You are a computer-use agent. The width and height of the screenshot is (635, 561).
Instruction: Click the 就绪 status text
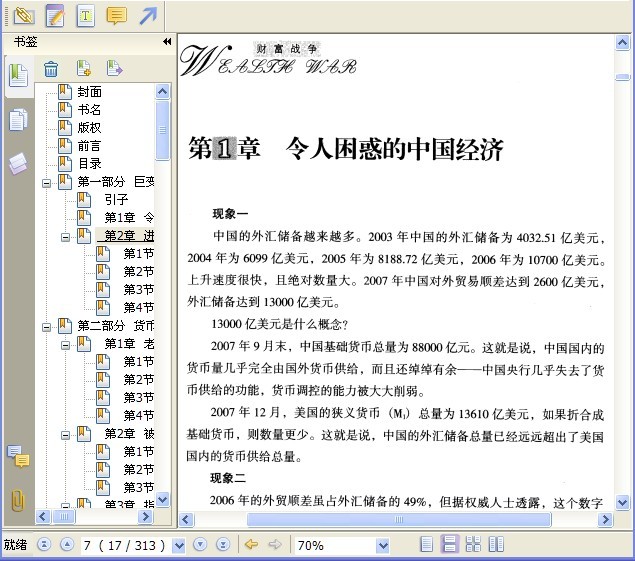pos(15,545)
